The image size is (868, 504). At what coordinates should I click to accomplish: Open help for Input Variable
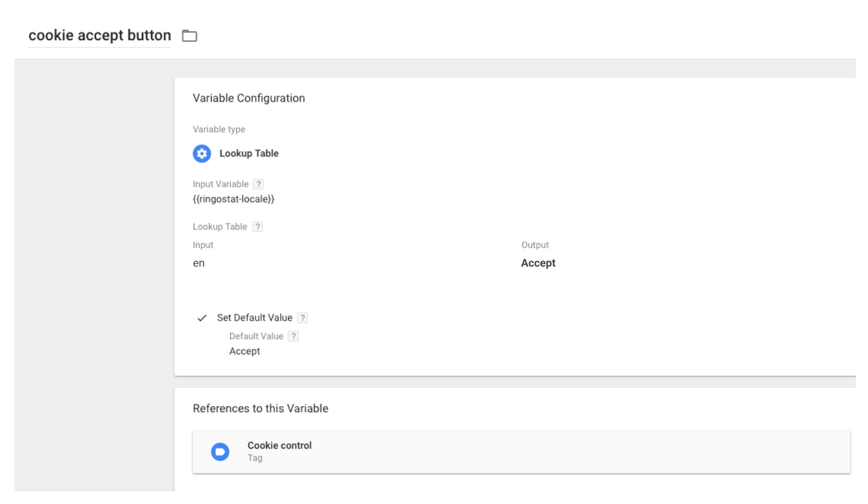[x=259, y=184]
